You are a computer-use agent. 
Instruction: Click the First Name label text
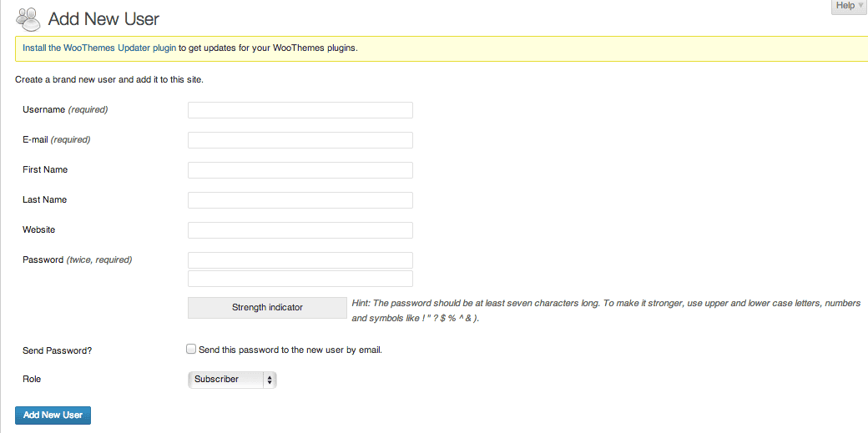(x=45, y=170)
